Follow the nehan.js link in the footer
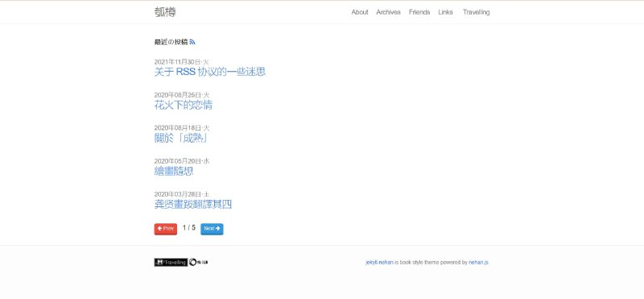The height and width of the screenshot is (299, 644). pos(478,263)
